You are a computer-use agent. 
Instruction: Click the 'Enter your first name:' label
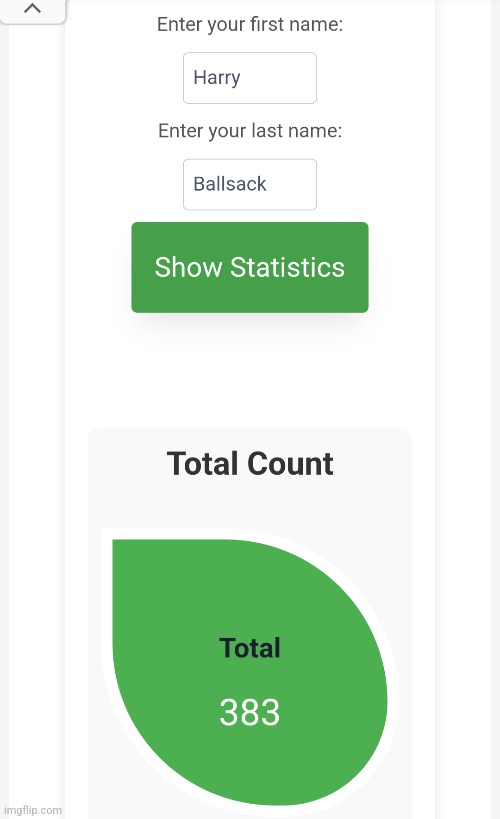(x=250, y=24)
